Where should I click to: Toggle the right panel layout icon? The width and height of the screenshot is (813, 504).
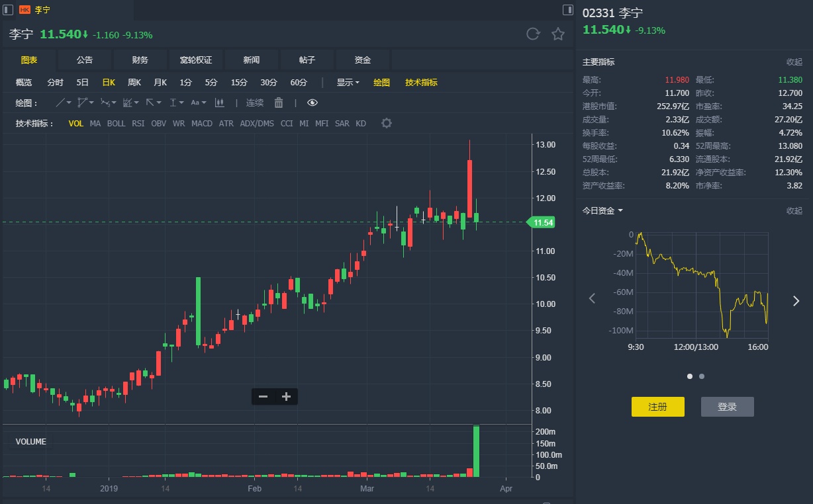point(567,9)
